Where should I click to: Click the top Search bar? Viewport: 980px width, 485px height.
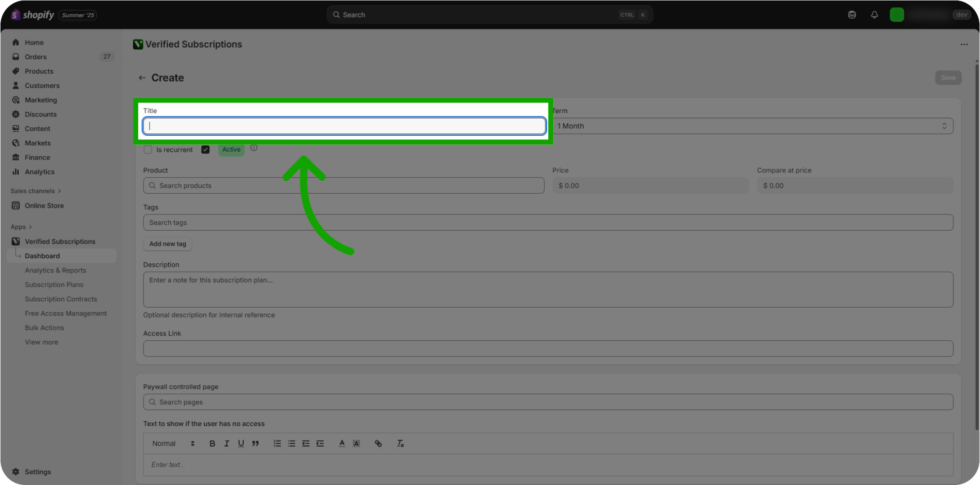tap(490, 15)
